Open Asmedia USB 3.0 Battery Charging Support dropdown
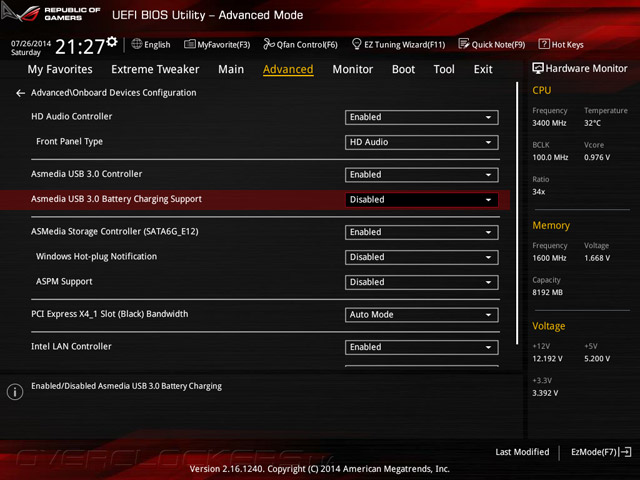Image resolution: width=640 pixels, height=480 pixels. [422, 200]
